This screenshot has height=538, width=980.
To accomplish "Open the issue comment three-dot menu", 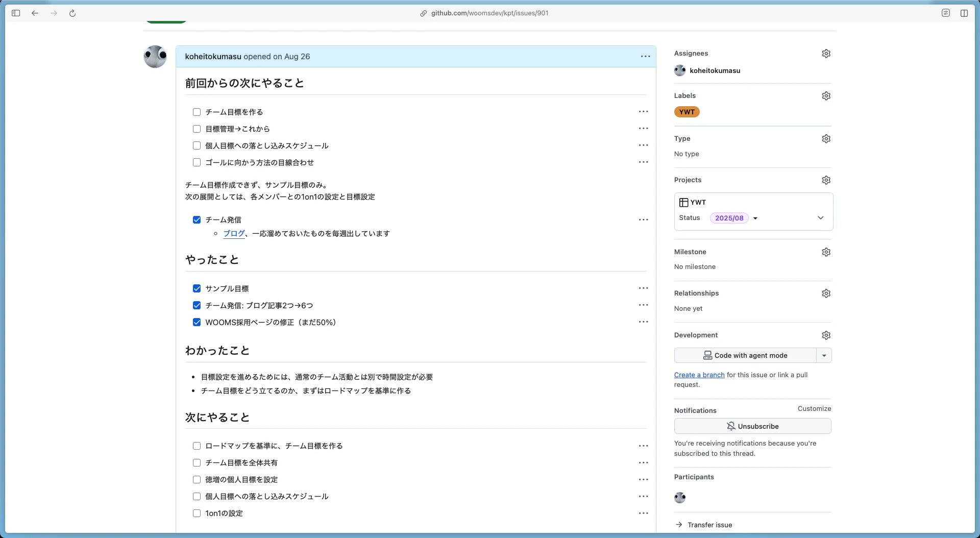I will (645, 57).
